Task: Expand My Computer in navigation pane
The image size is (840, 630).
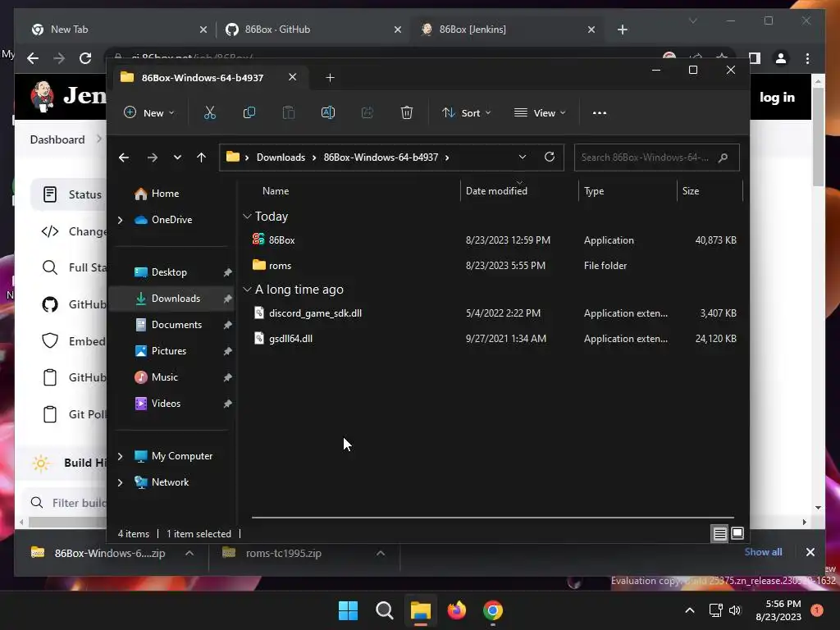Action: coord(121,456)
